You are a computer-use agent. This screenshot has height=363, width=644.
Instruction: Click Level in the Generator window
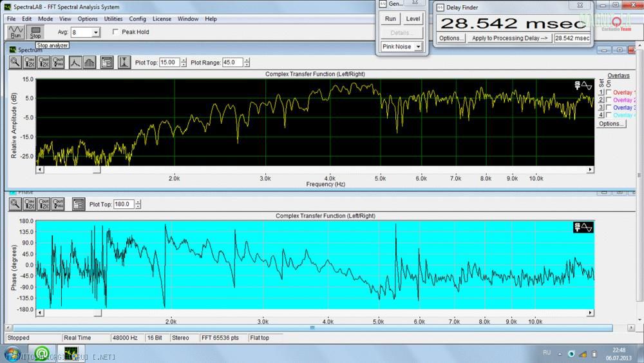pyautogui.click(x=413, y=19)
